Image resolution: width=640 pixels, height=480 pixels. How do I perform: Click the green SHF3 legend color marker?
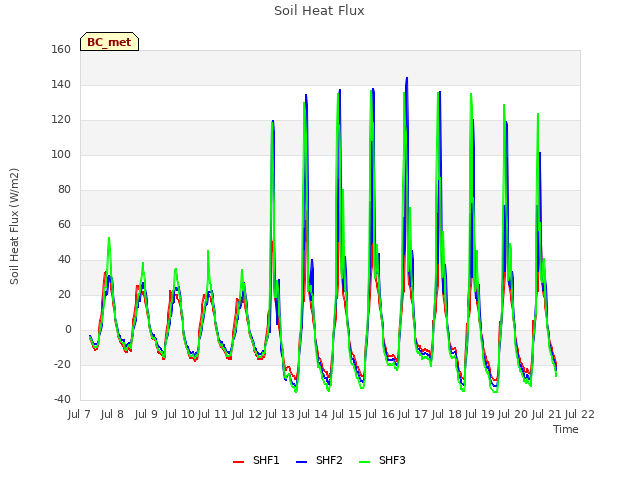coord(364,462)
